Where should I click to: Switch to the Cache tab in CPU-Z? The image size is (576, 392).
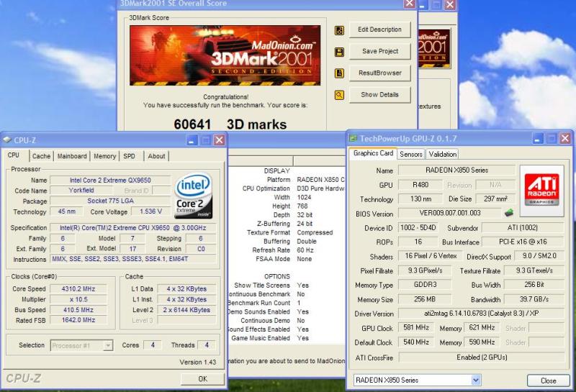pyautogui.click(x=41, y=156)
